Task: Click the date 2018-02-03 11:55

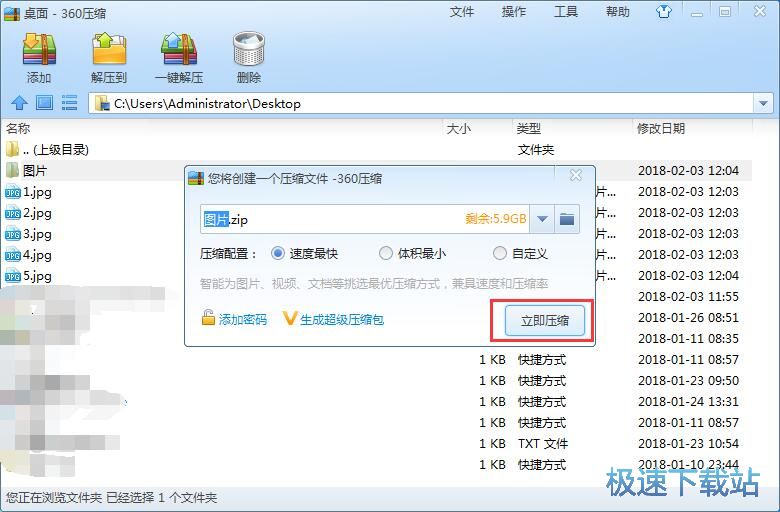Action: pos(688,297)
